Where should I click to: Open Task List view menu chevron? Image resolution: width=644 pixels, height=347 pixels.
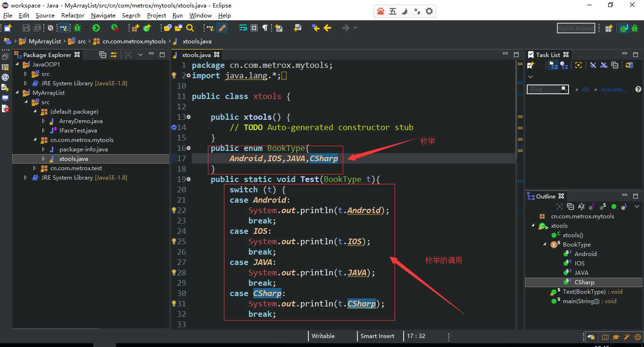530,77
